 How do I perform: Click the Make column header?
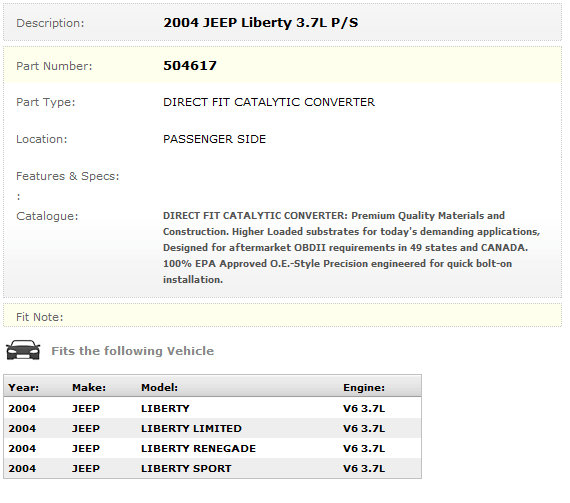(x=89, y=387)
